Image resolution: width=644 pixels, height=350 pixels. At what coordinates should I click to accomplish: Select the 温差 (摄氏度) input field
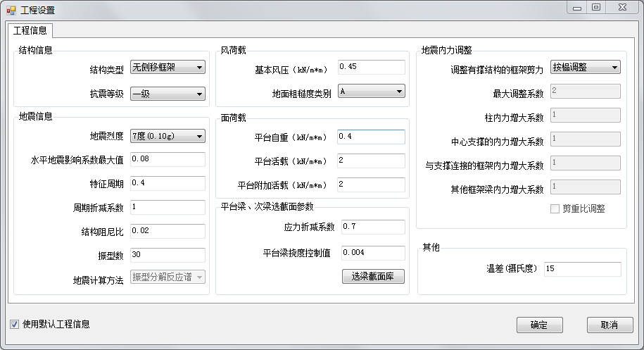pyautogui.click(x=582, y=269)
